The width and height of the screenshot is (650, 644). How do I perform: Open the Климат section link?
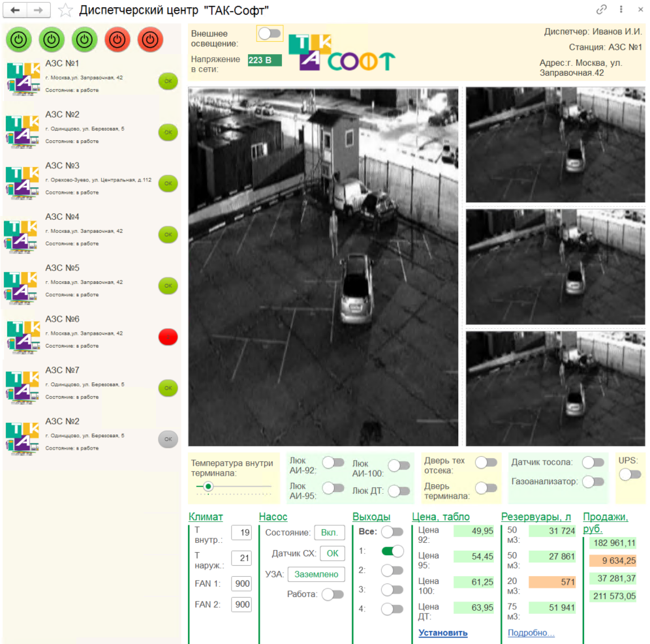pos(206,517)
